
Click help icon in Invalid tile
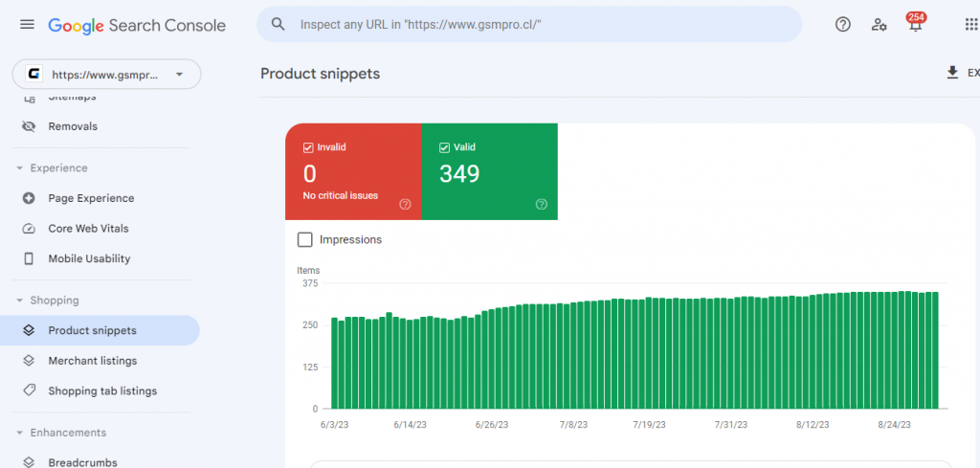pos(405,204)
